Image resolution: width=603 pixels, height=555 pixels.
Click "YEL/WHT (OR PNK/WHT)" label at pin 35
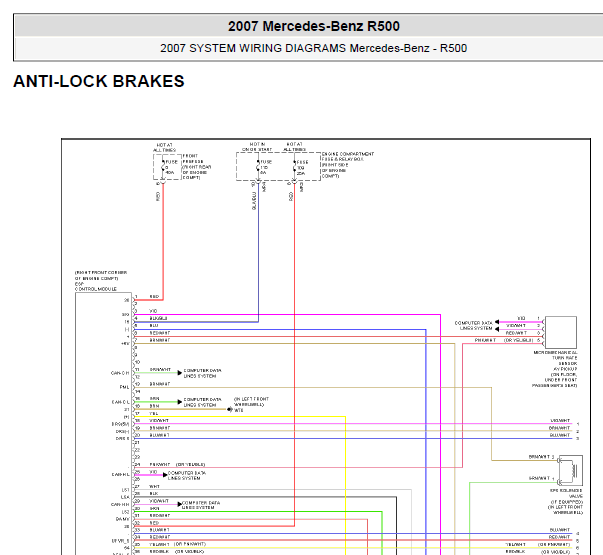click(x=178, y=544)
